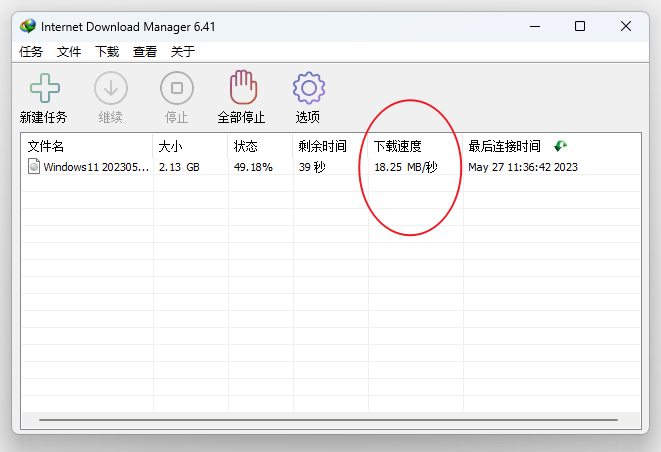Open the 任务 (Tasks) menu
This screenshot has width=661, height=452.
[x=31, y=51]
